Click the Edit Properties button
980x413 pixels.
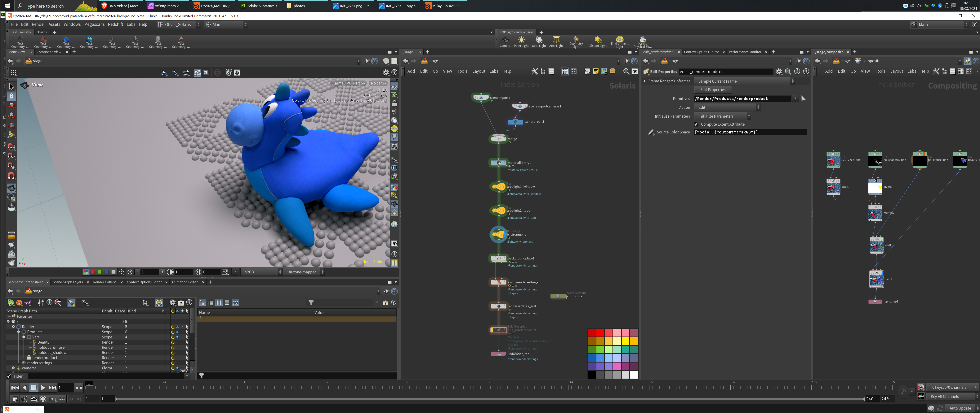tap(713, 90)
